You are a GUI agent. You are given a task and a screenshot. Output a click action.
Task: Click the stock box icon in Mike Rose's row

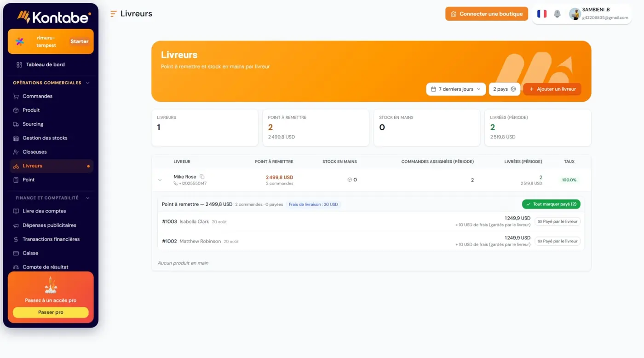(x=350, y=180)
